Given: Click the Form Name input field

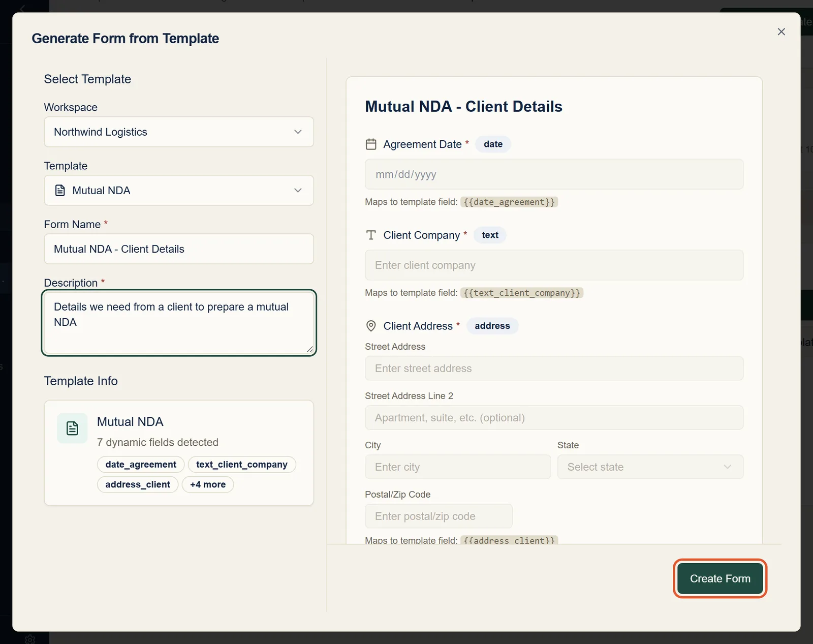Looking at the screenshot, I should click(179, 249).
